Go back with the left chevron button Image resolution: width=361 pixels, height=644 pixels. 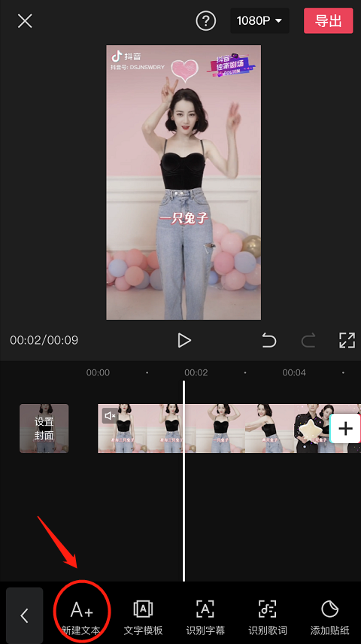tap(24, 615)
